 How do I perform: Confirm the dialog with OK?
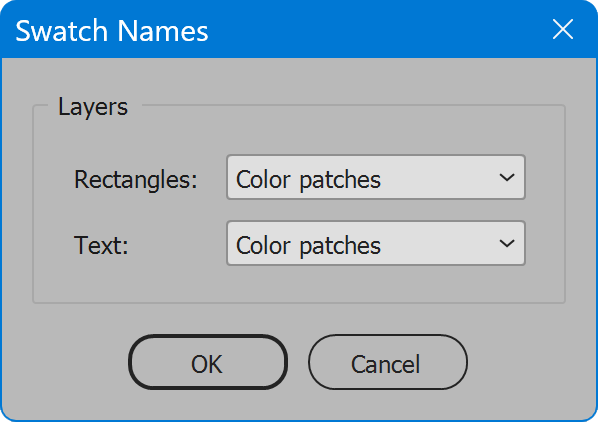208,362
